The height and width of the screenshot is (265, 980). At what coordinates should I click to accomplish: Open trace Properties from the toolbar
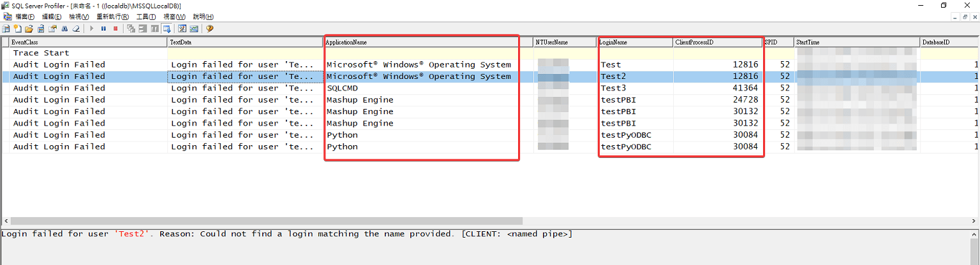tap(53, 29)
